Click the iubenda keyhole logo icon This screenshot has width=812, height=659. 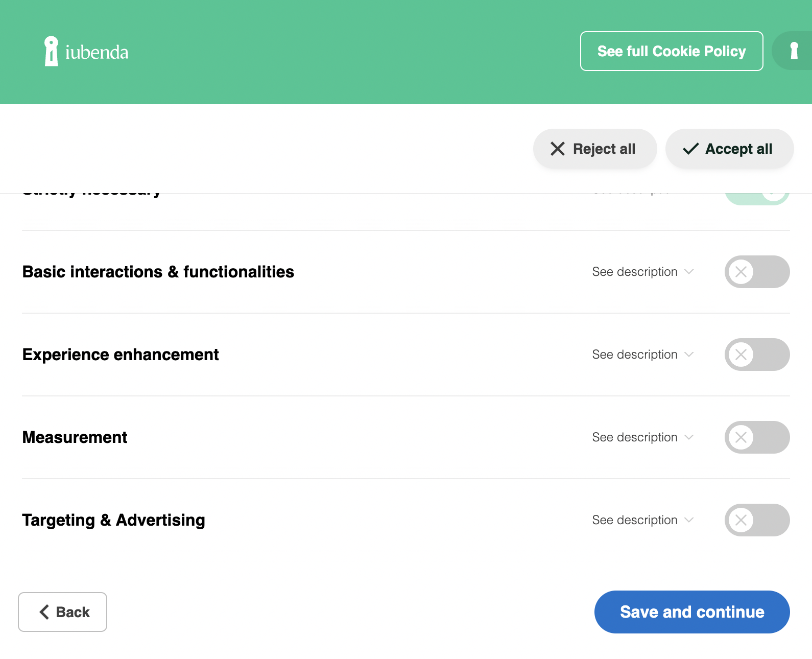coord(51,51)
